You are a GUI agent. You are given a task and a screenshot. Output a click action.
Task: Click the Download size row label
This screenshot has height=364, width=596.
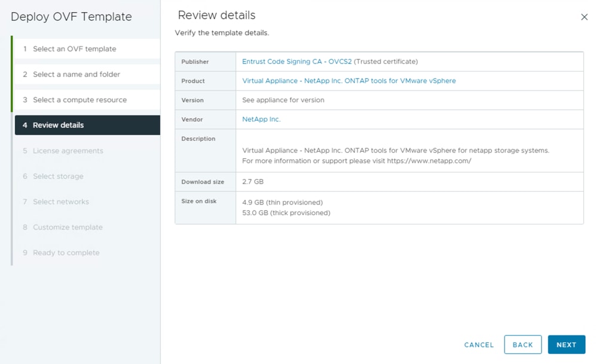(x=203, y=182)
